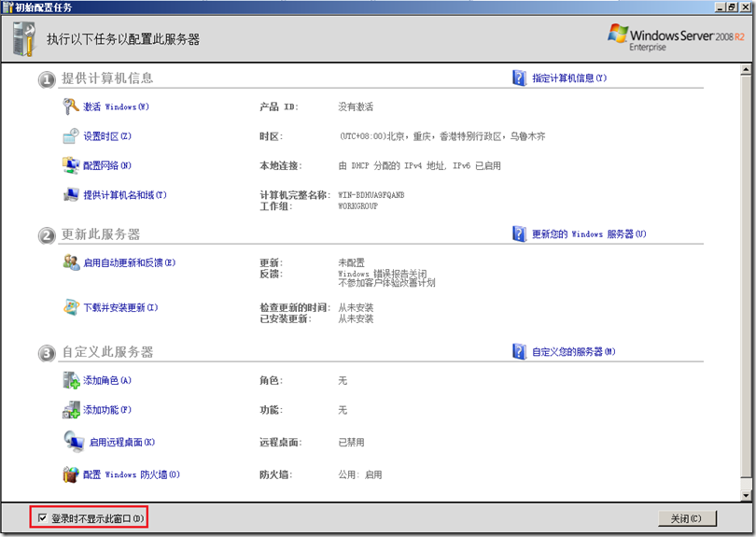Open the 配置 Windows 防火墙 link
The width and height of the screenshot is (756, 537).
[132, 474]
